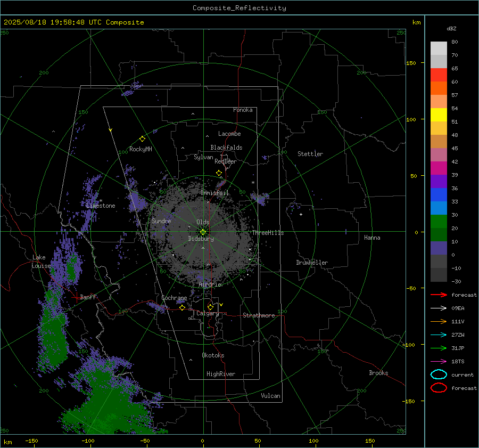Select the orange 60-57 dBZ swatch
Image resolution: width=479 pixels, height=448 pixels.
click(439, 88)
